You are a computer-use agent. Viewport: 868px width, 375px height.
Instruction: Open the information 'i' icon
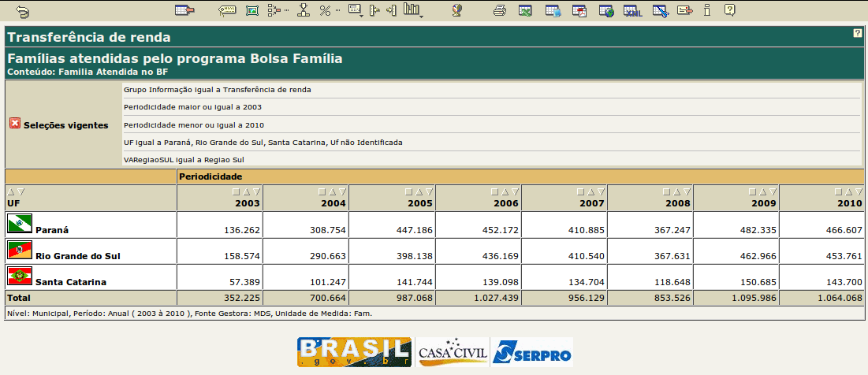click(x=707, y=11)
